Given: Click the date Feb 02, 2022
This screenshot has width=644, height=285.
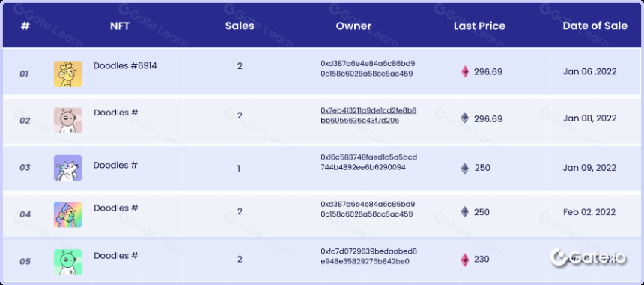Looking at the screenshot, I should (589, 212).
